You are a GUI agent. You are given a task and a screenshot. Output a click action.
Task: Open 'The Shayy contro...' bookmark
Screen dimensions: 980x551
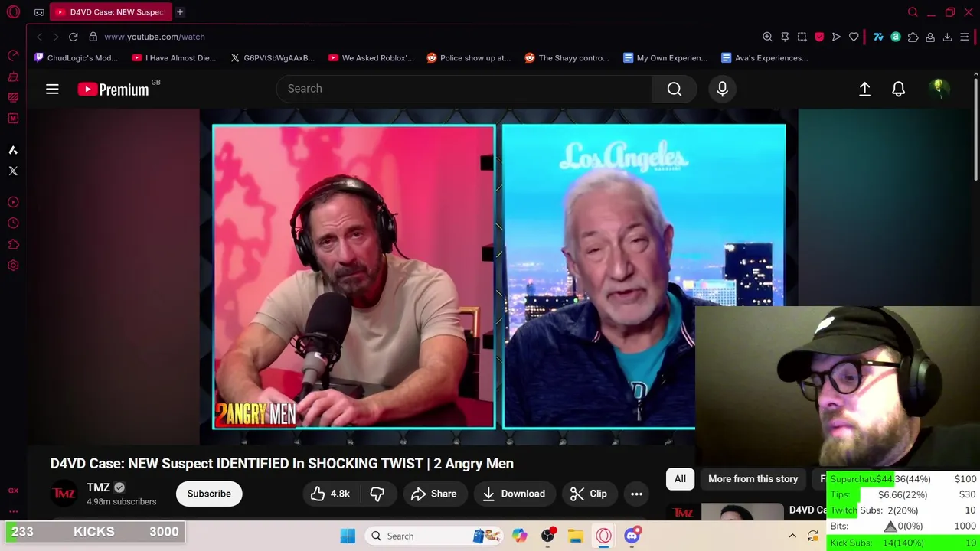coord(567,58)
